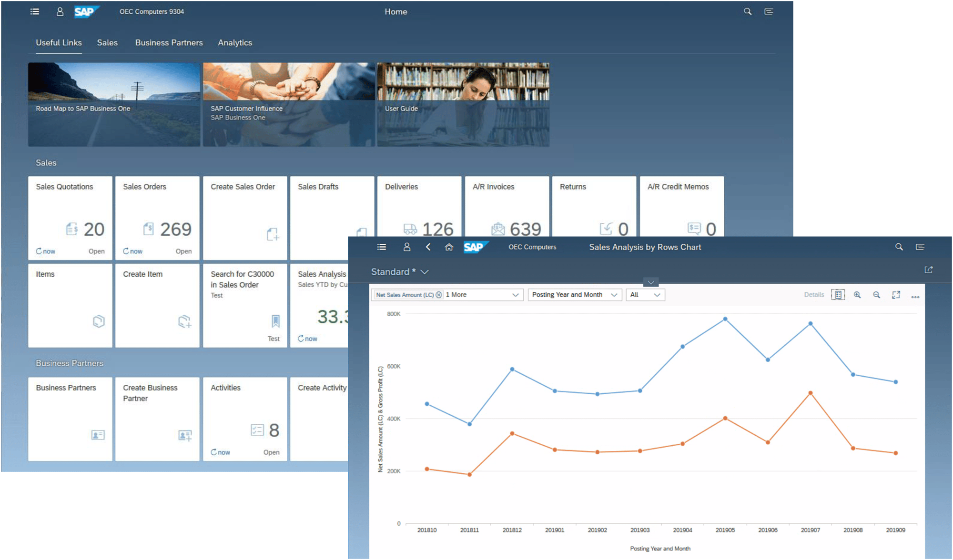The height and width of the screenshot is (560, 953).
Task: Navigate back using the chevron arrow
Action: click(x=428, y=247)
